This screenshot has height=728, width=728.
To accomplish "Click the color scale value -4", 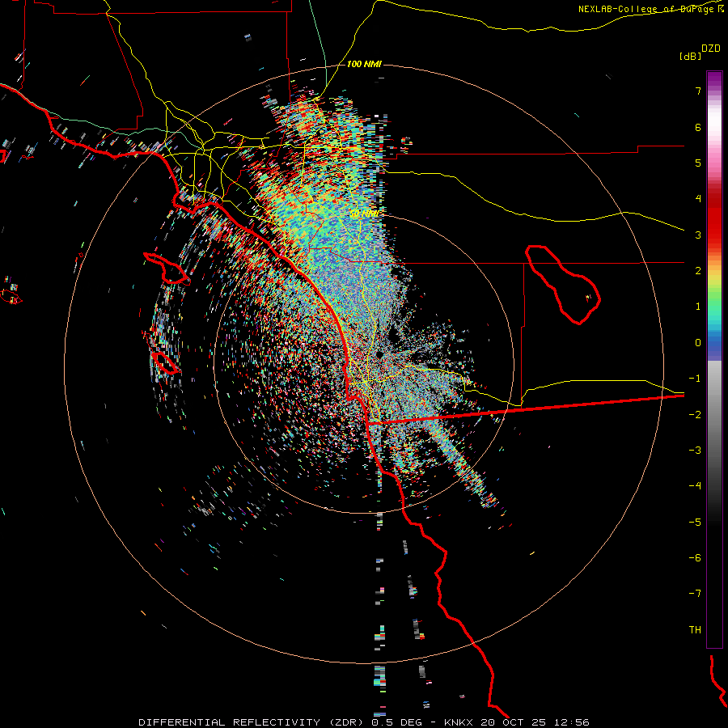I will click(695, 486).
